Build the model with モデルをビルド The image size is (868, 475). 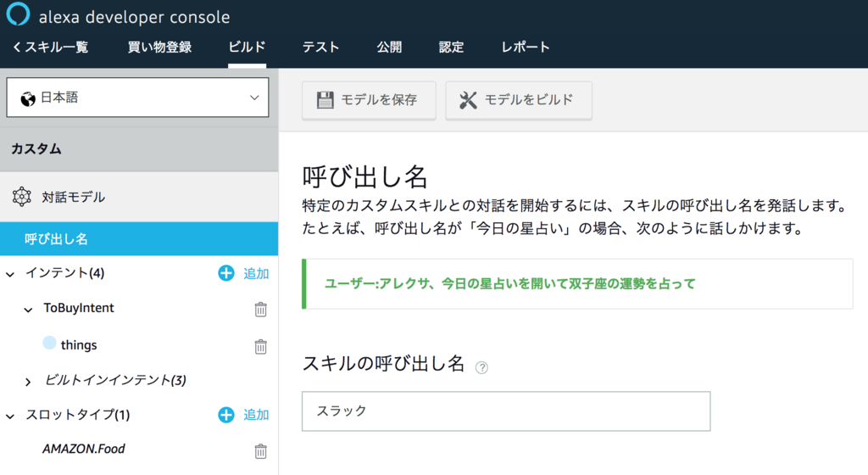click(519, 100)
